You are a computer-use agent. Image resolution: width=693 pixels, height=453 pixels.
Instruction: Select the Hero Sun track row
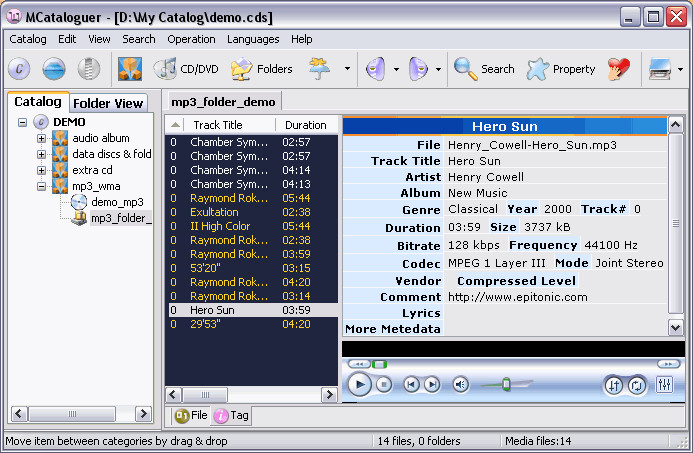[251, 310]
